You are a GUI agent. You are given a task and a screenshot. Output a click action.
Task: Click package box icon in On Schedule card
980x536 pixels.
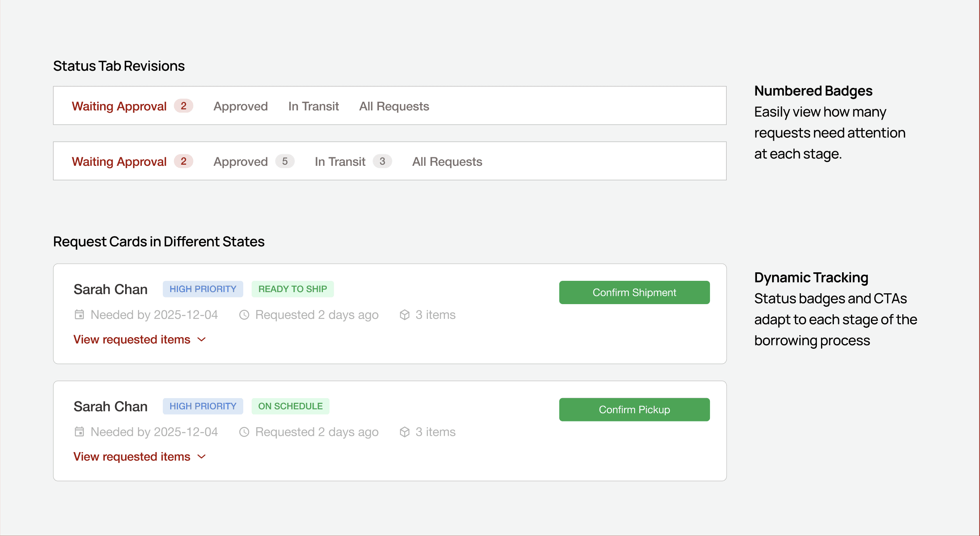pyautogui.click(x=405, y=432)
